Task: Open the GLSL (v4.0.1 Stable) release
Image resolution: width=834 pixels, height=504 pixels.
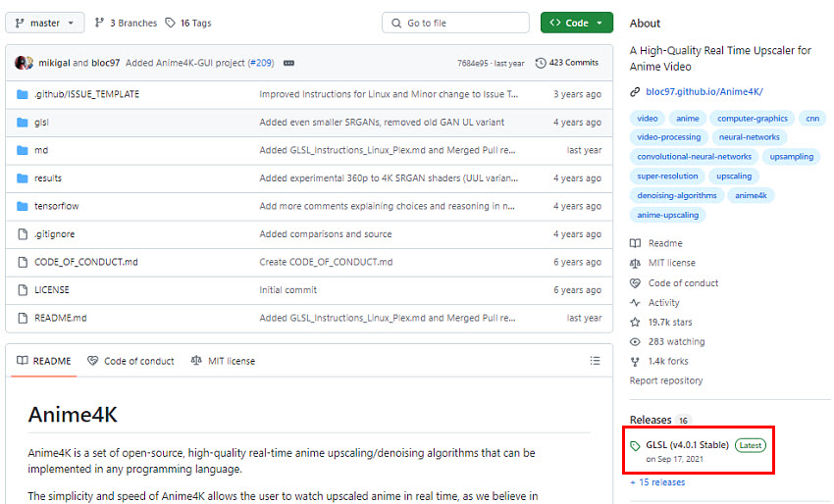Action: coord(687,445)
